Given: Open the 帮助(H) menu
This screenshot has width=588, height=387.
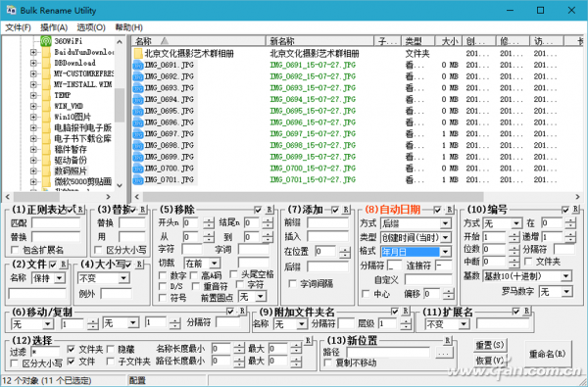Looking at the screenshot, I should click(128, 27).
